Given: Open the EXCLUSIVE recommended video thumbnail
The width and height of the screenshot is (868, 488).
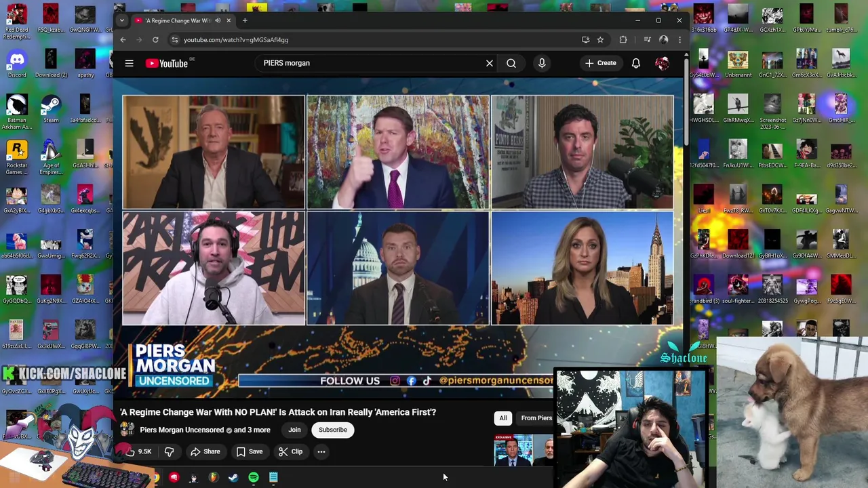Looking at the screenshot, I should tap(524, 450).
